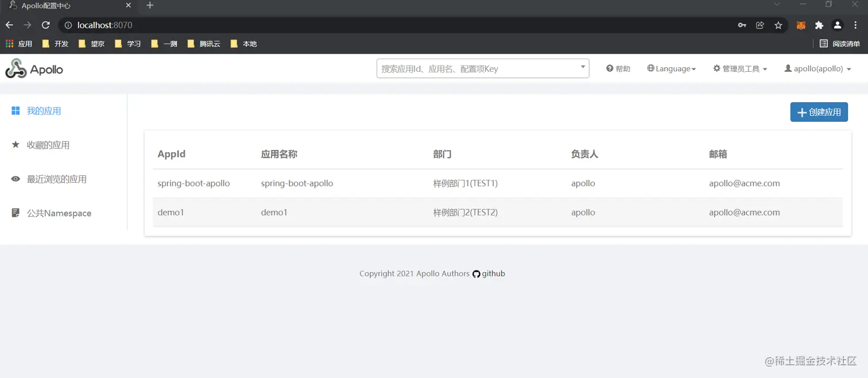This screenshot has height=378, width=868.
Task: Select 我的应用 in sidebar
Action: [x=37, y=111]
